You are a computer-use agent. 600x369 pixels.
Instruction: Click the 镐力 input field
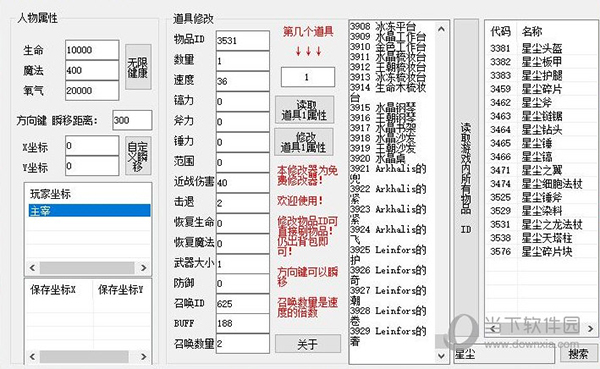click(x=243, y=101)
